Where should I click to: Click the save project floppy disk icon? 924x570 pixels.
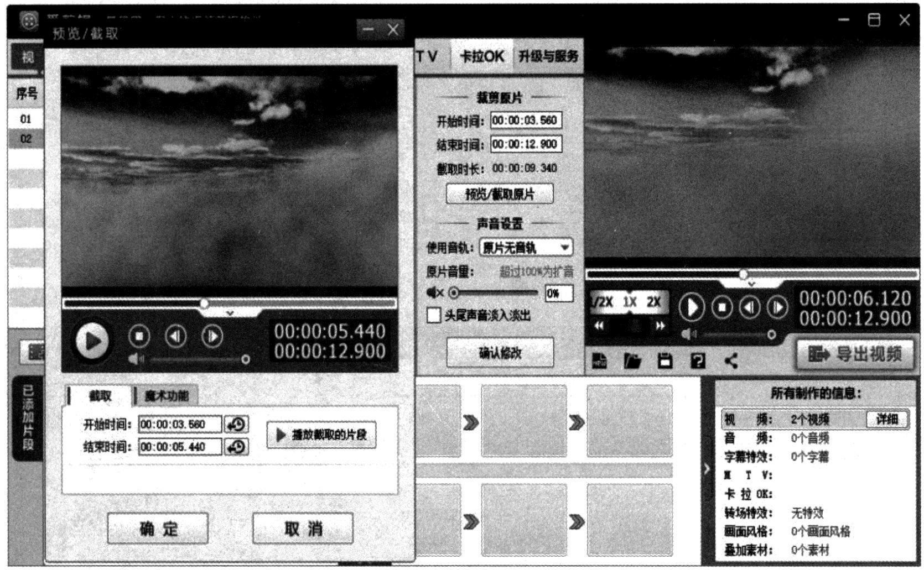click(665, 361)
